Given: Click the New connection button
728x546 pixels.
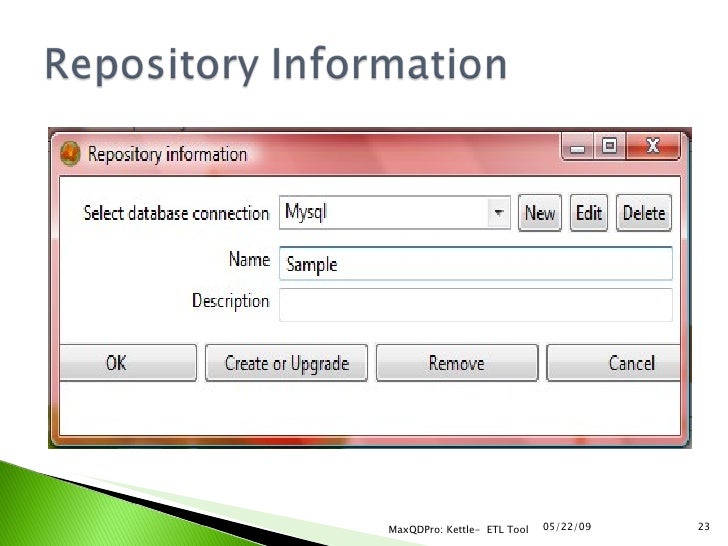Looking at the screenshot, I should tap(540, 213).
